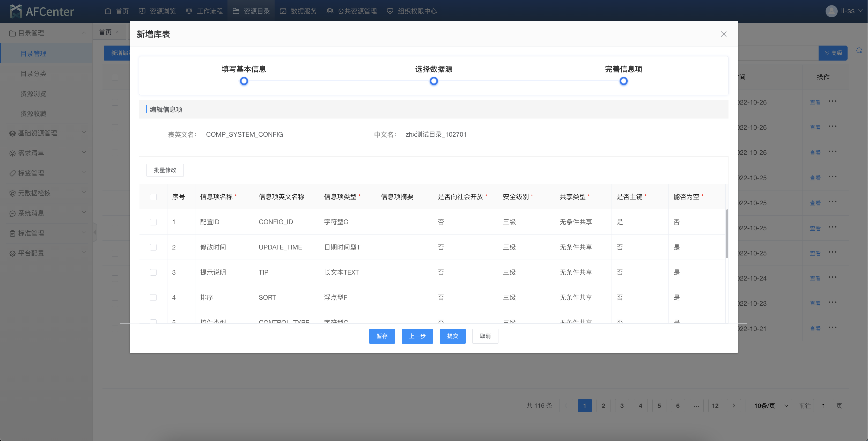Viewport: 868px width, 441px height.
Task: Click the 批量修改 button
Action: tap(165, 170)
